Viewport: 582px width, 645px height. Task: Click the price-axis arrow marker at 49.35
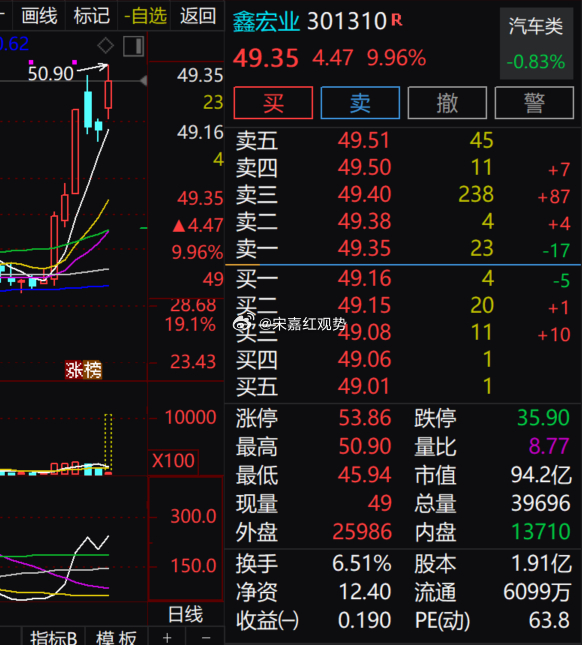coord(144,81)
